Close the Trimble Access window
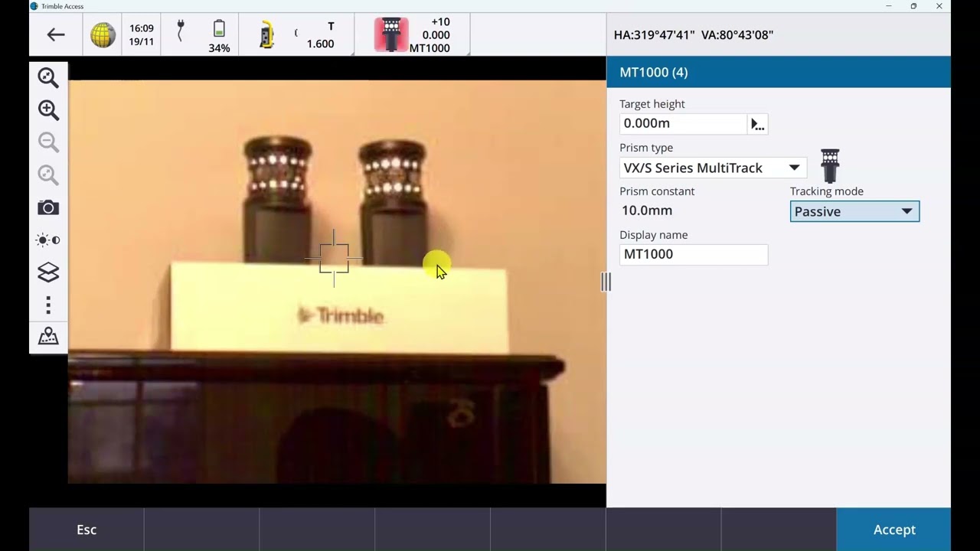Screen dimensions: 980x551 [x=939, y=6]
